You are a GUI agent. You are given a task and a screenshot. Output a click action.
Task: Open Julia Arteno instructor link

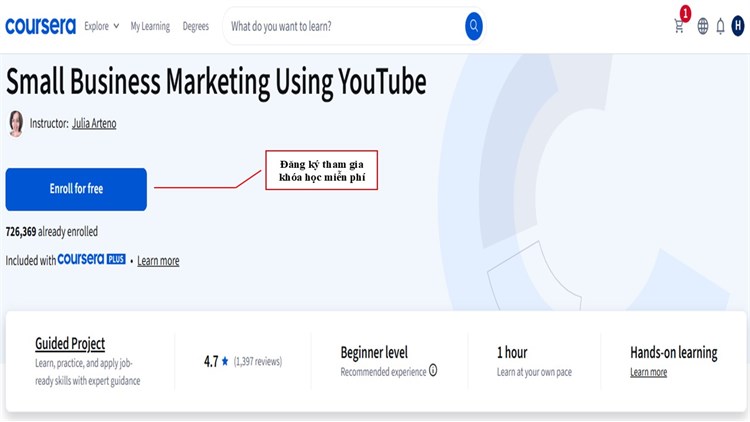tap(94, 124)
